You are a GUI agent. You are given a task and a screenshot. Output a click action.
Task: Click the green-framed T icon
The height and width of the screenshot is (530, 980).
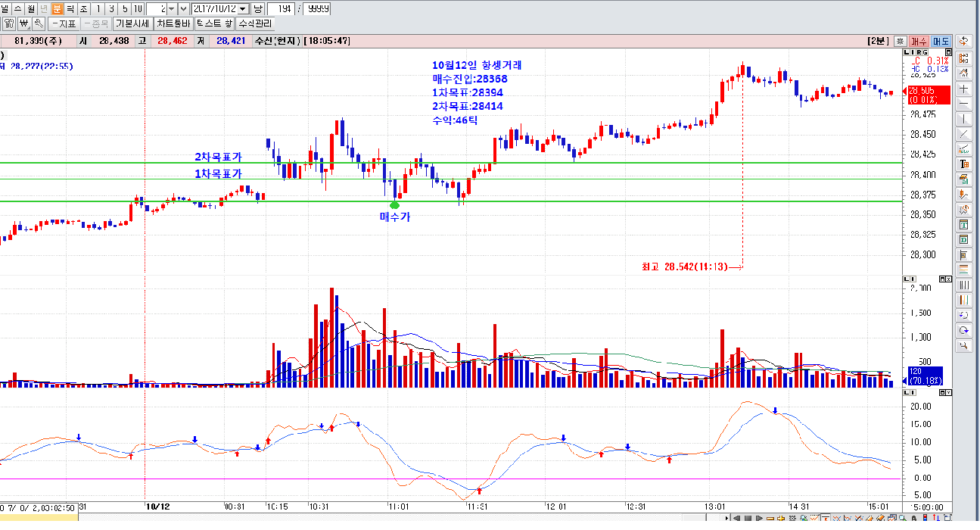click(x=964, y=225)
